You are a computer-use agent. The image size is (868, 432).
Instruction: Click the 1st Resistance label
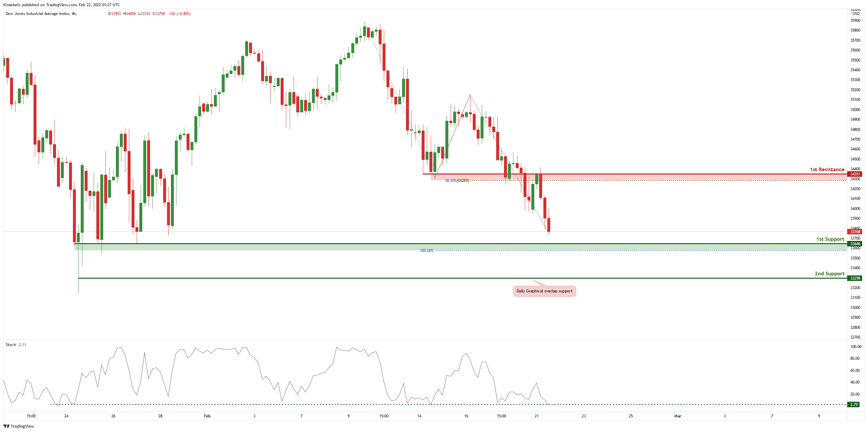[827, 170]
